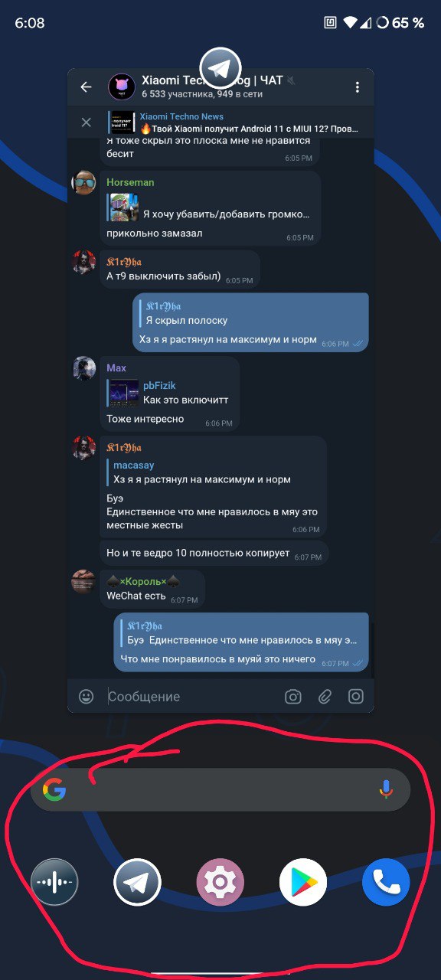Open the Google Play Store app
This screenshot has width=441, height=980.
[303, 882]
